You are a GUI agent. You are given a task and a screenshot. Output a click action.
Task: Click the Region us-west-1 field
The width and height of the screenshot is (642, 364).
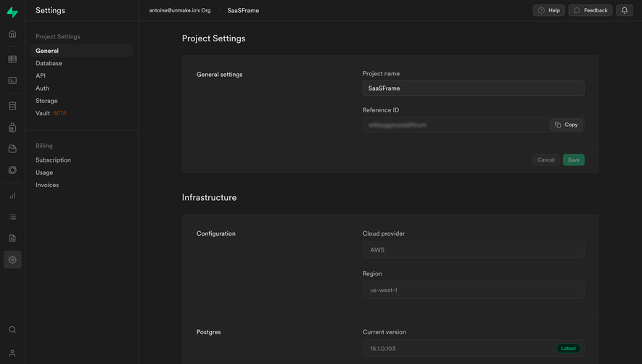click(x=473, y=290)
